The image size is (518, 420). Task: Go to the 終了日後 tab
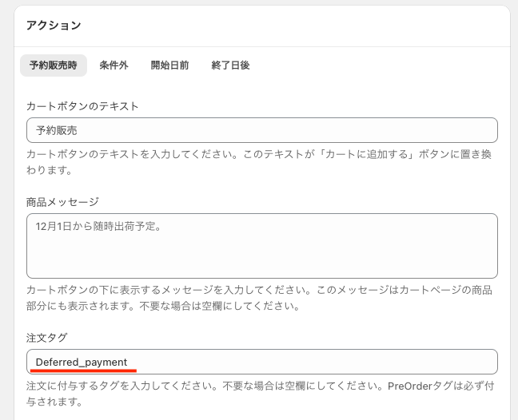pyautogui.click(x=230, y=65)
